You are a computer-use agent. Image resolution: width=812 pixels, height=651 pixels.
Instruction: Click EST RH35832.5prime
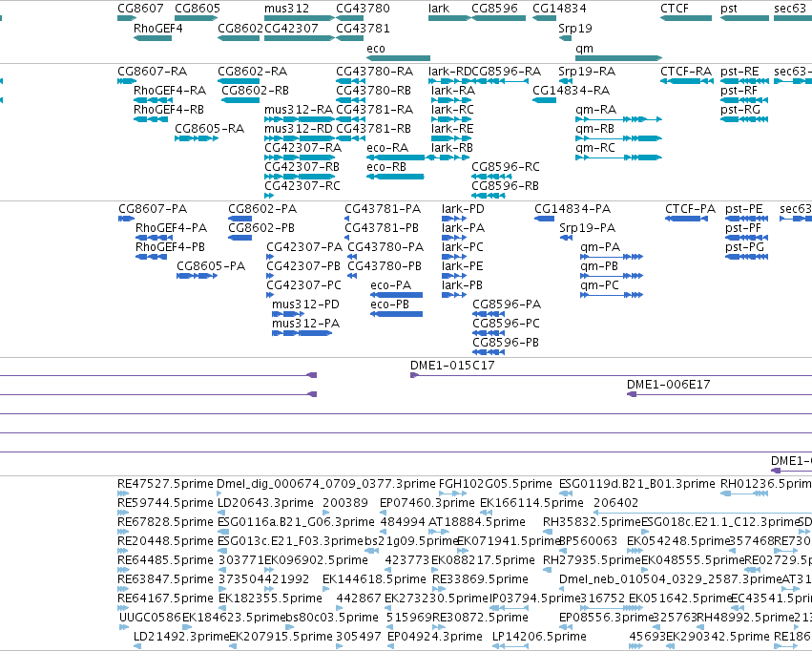(x=547, y=532)
